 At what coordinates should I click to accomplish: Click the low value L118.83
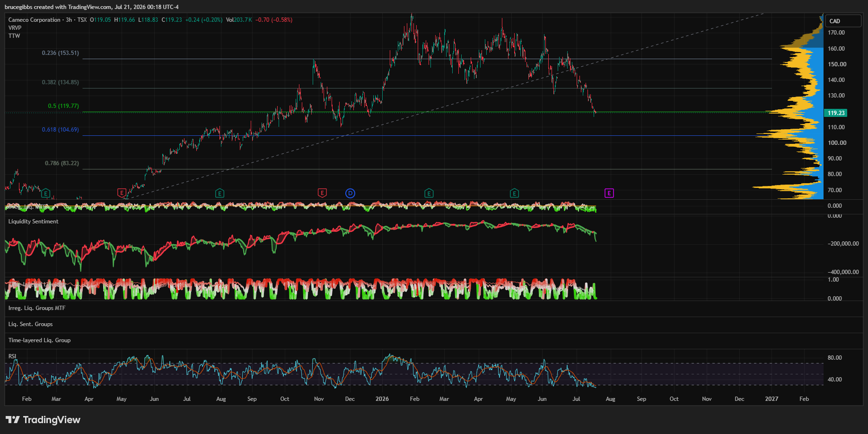coord(148,20)
